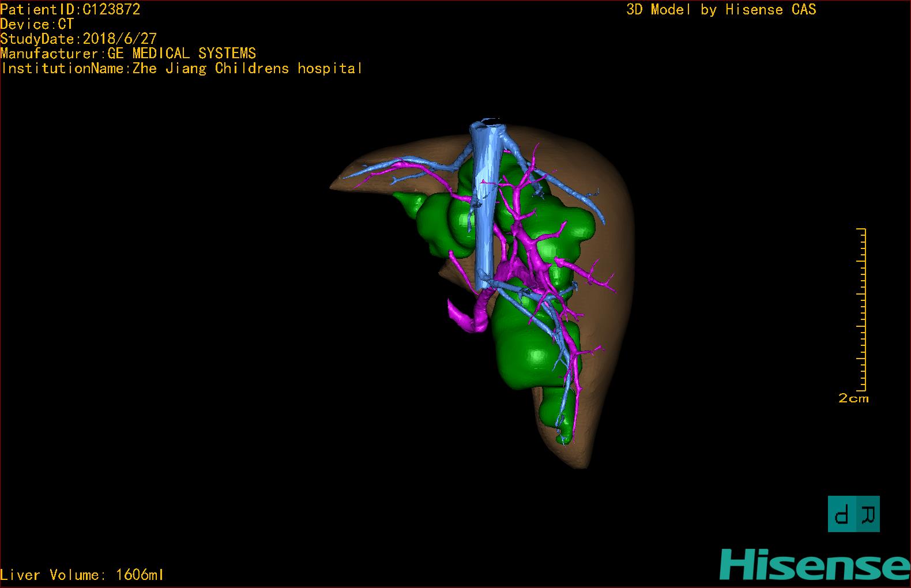Select the Manufacturer GE MEDICAL SYSTEMS text
Viewport: 911px width, 588px height.
tap(128, 54)
